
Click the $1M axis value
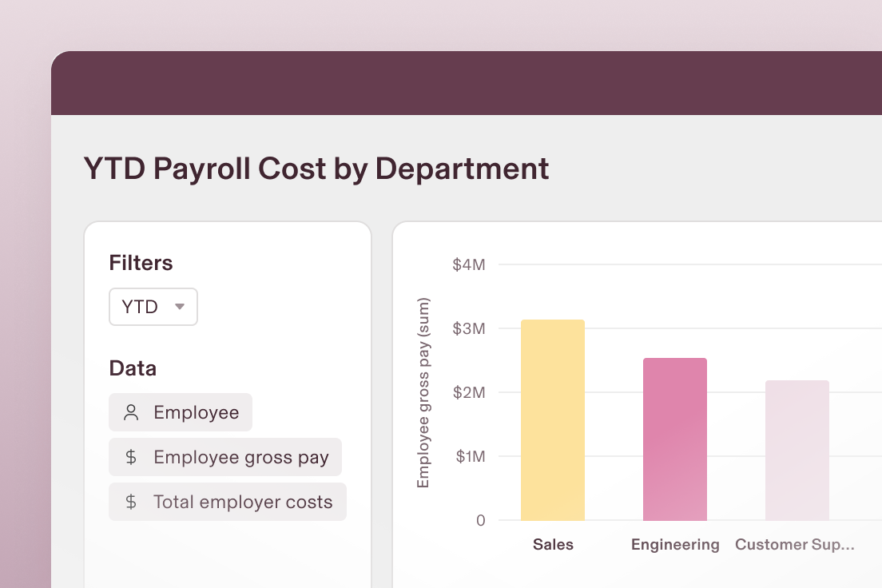tap(471, 456)
